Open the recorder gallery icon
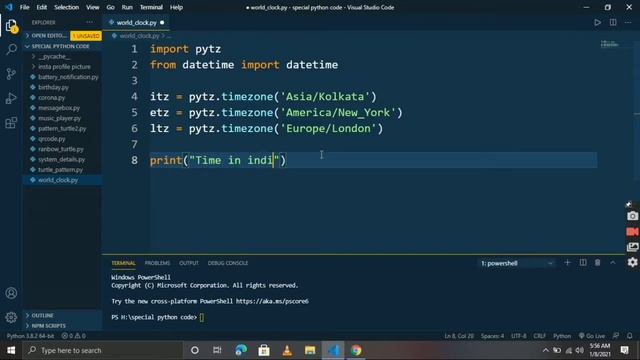The image size is (640, 360). (x=632, y=247)
